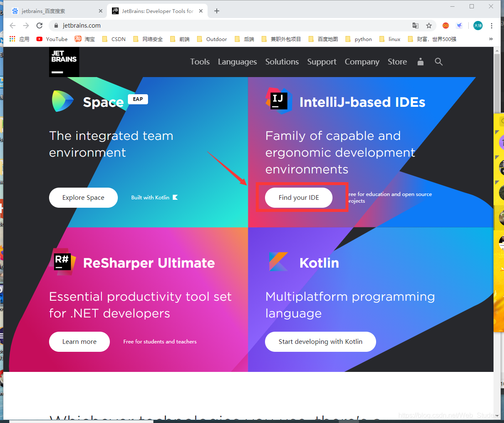
Task: Click the Kotlin logo icon
Action: pyautogui.click(x=278, y=262)
